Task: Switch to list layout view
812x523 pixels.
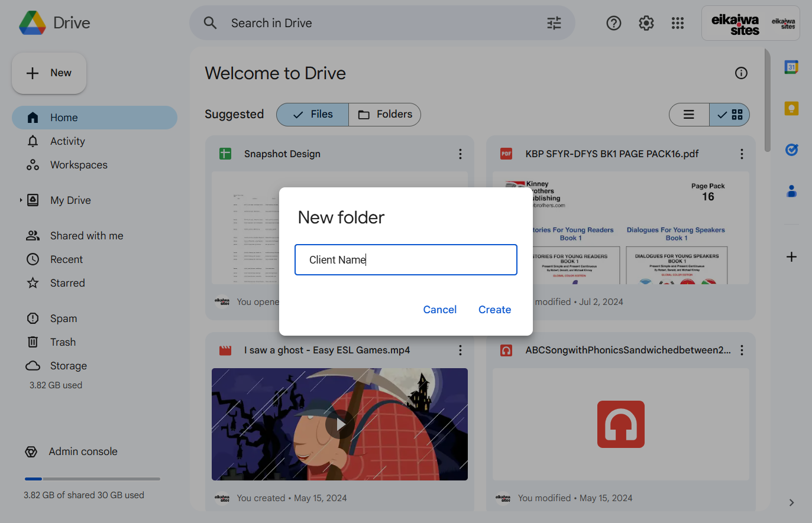Action: pos(689,115)
